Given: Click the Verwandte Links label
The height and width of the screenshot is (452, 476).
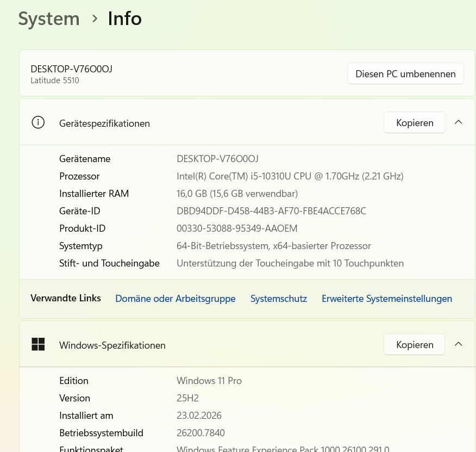Looking at the screenshot, I should [66, 298].
